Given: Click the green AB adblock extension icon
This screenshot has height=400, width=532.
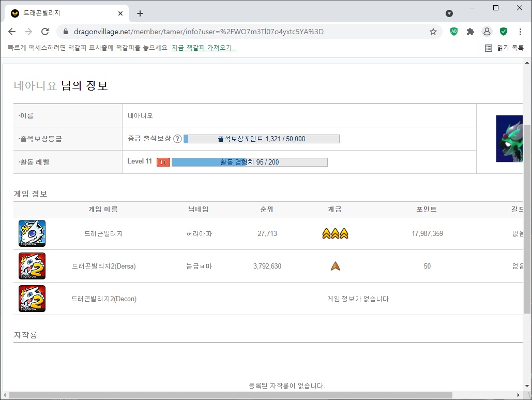Looking at the screenshot, I should [454, 32].
